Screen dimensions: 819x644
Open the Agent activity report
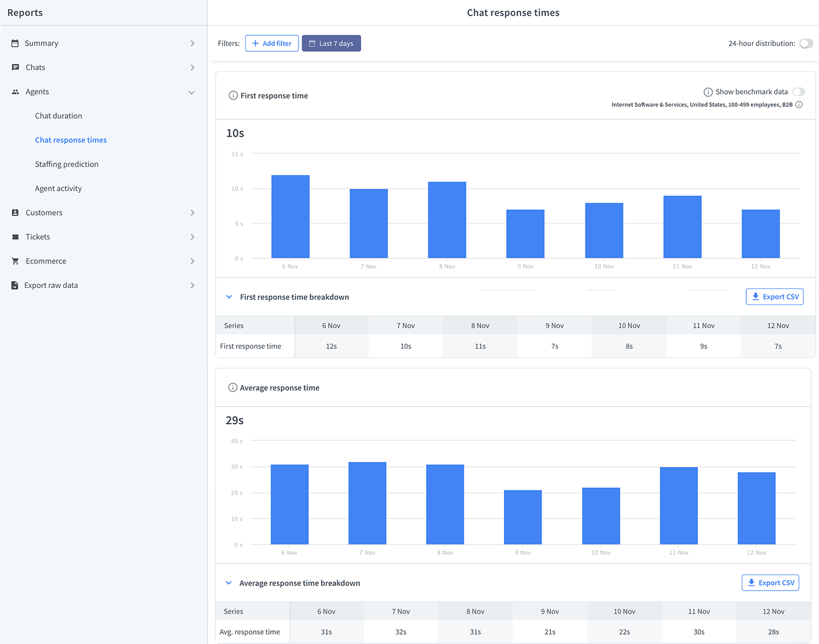click(58, 188)
